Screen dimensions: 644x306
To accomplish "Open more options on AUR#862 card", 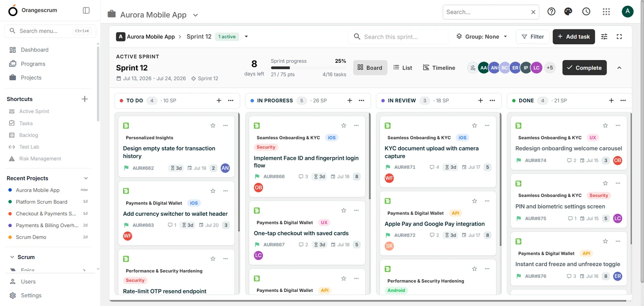I will coord(225,126).
